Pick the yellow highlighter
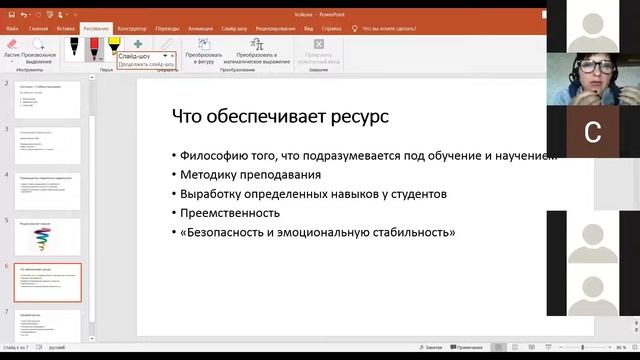The width and height of the screenshot is (640, 360). click(x=114, y=46)
